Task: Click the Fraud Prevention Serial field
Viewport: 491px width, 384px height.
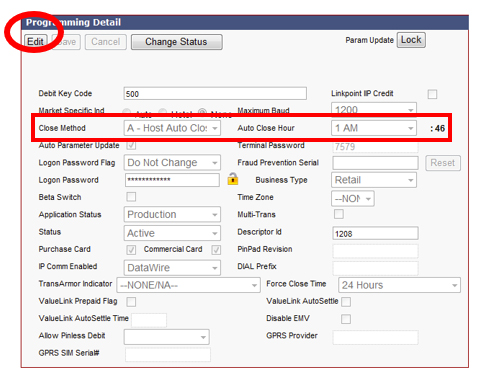Action: (375, 163)
